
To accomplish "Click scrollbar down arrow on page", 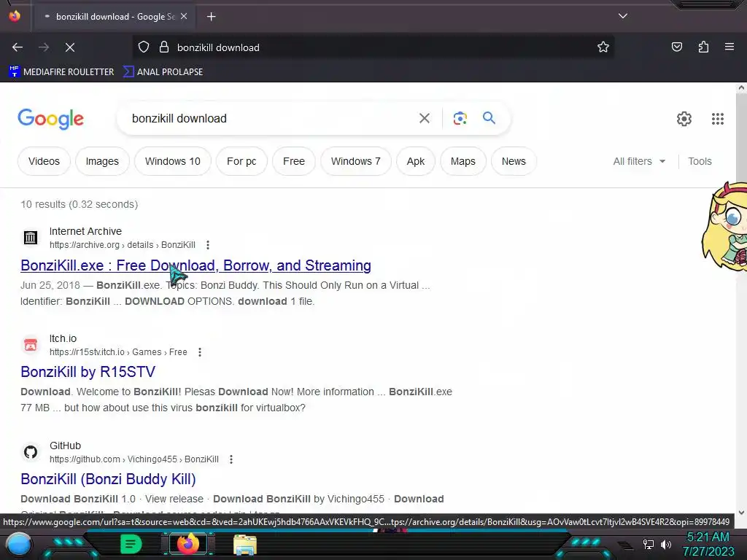I will click(x=741, y=513).
